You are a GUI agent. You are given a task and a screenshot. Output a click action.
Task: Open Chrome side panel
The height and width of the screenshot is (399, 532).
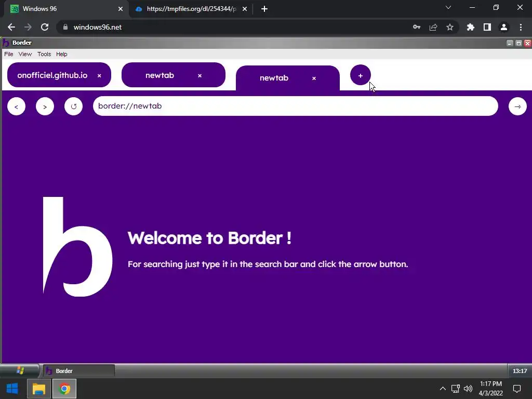pyautogui.click(x=487, y=27)
